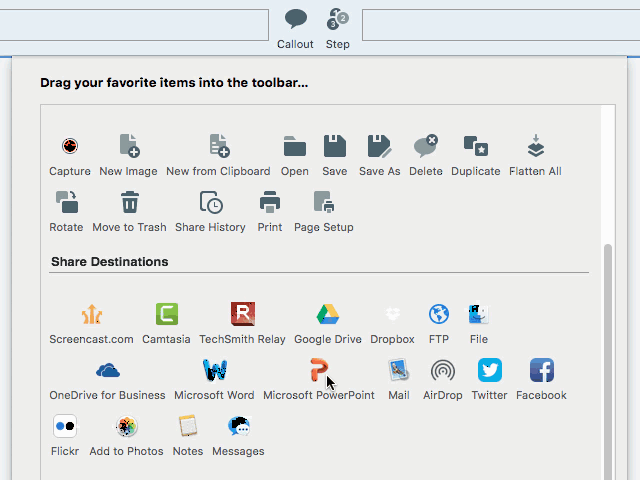640x480 pixels.
Task: Click the Print icon
Action: pyautogui.click(x=270, y=202)
